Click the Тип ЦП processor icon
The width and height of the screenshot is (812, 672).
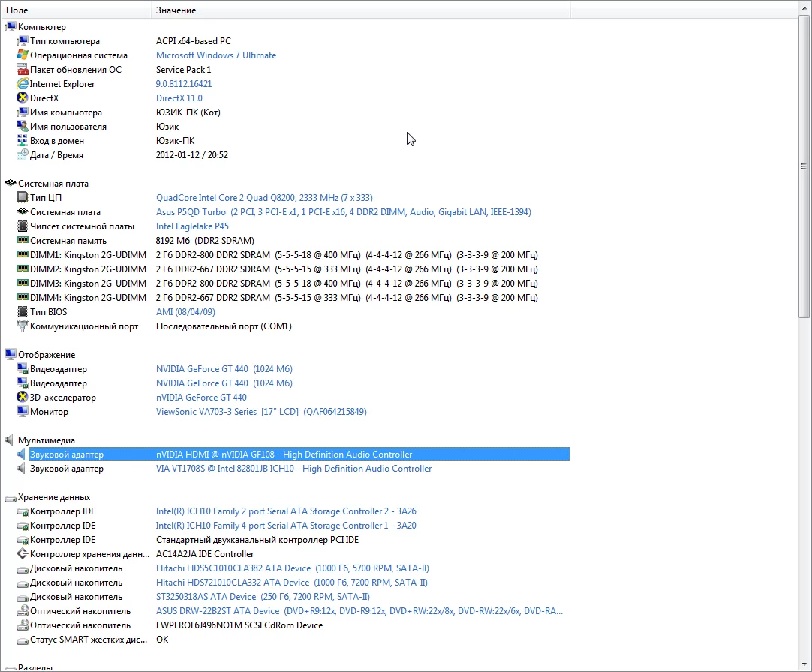tap(23, 197)
